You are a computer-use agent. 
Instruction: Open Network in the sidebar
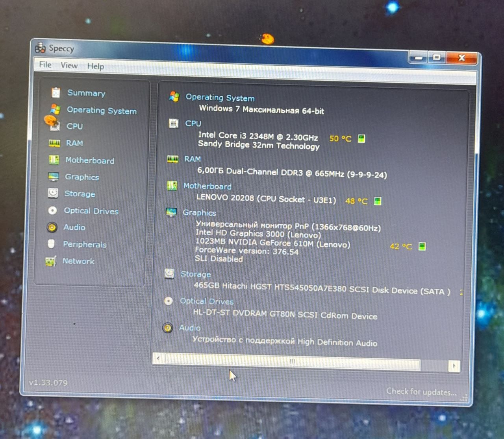78,261
